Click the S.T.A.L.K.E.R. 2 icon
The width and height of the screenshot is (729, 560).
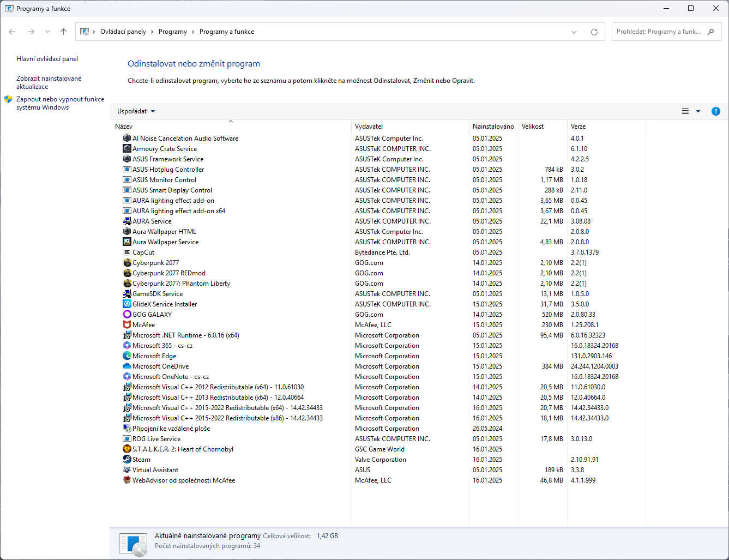coord(127,449)
